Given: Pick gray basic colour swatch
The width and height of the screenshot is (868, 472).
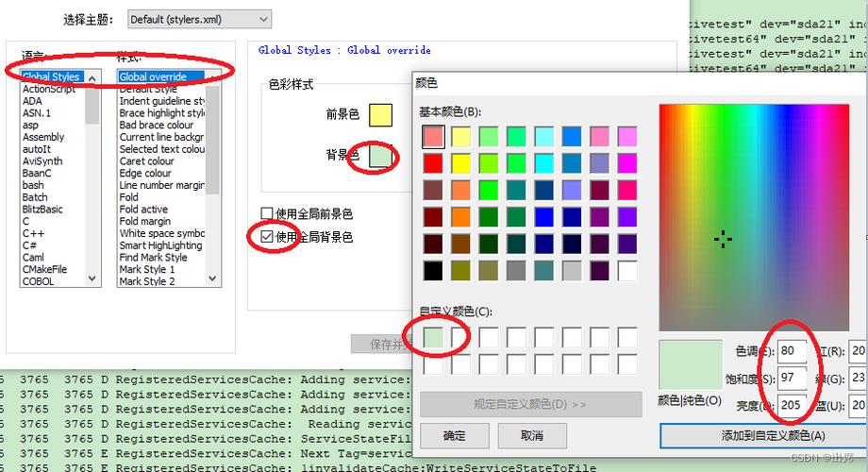Looking at the screenshot, I should pyautogui.click(x=516, y=271).
